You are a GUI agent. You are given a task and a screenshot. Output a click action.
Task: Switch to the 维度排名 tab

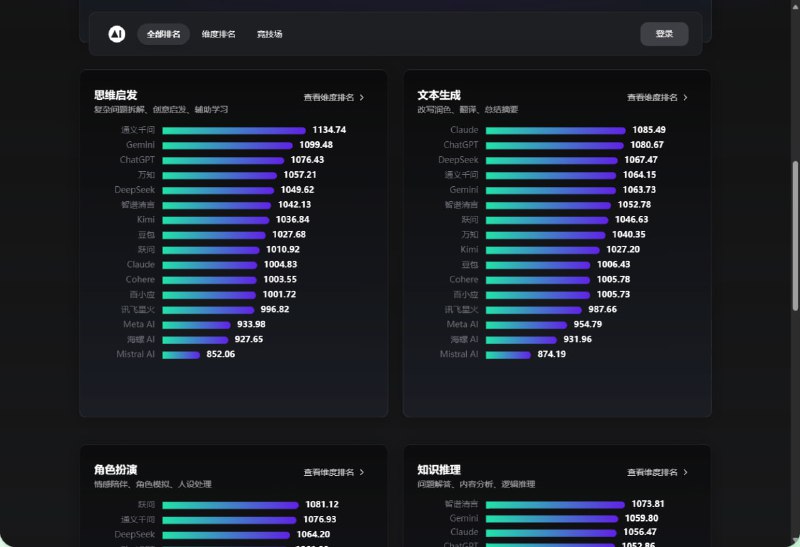[218, 34]
